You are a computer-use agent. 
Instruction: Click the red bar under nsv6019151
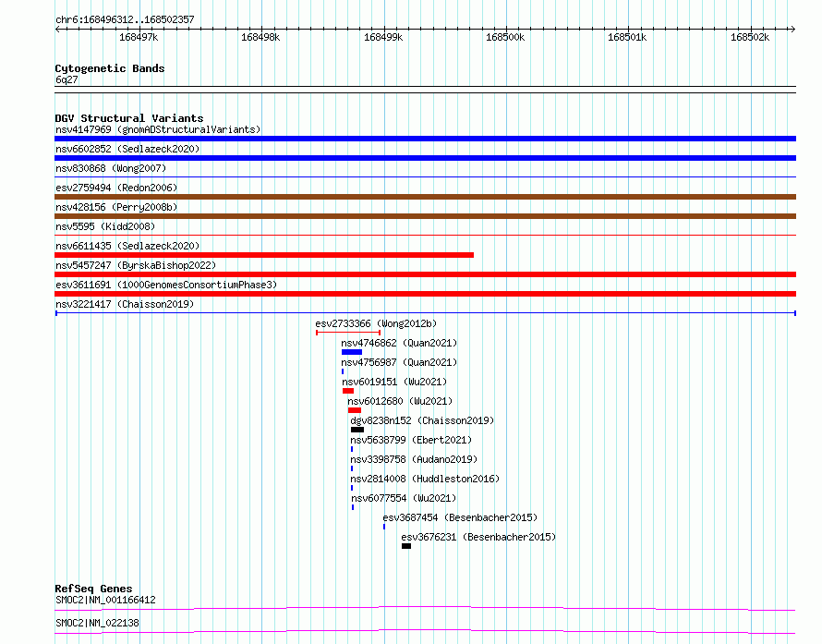click(x=348, y=391)
